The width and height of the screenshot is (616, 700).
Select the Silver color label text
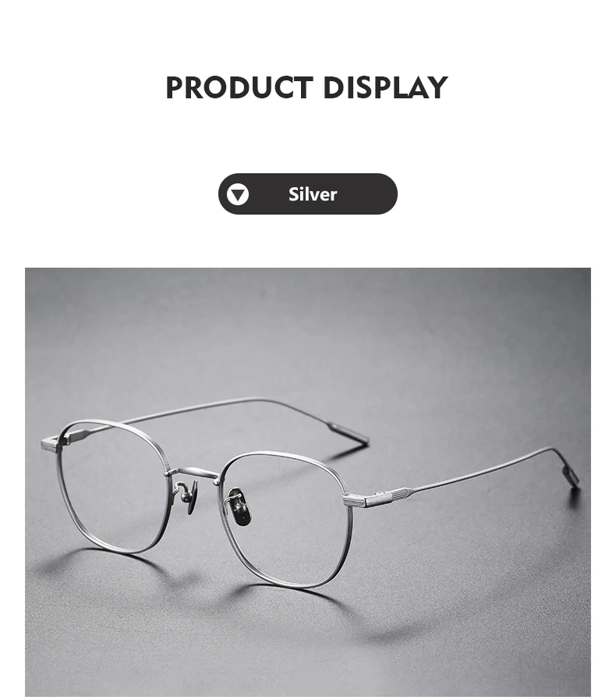click(x=312, y=194)
